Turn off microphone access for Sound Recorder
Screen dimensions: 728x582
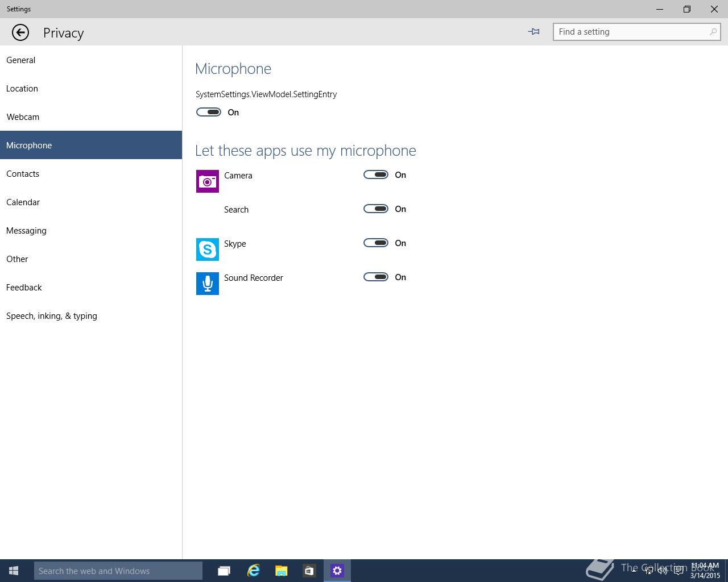pyautogui.click(x=376, y=277)
